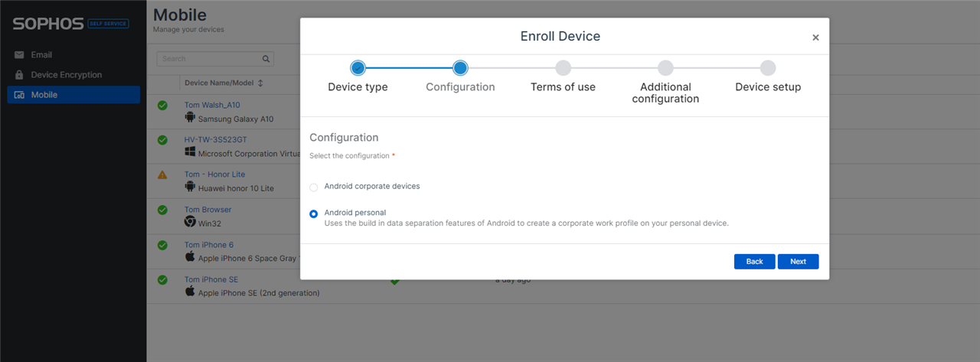Click the Next button
The image size is (980, 362).
[798, 262]
